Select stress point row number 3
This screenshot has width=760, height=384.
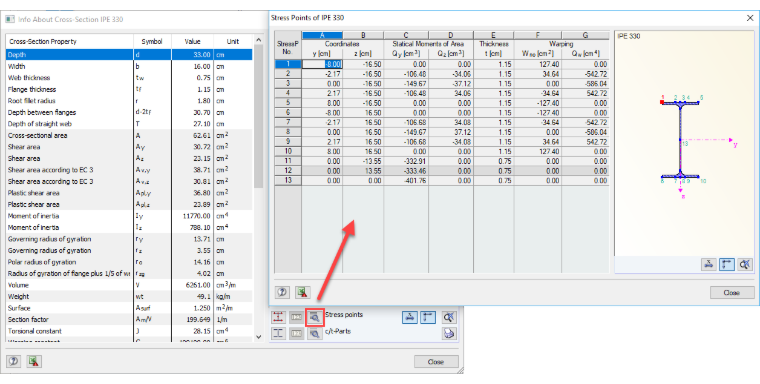(x=288, y=83)
